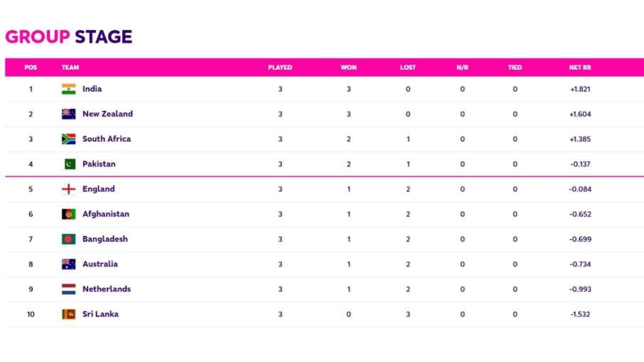Open the India team link
This screenshot has height=362, width=644.
pyautogui.click(x=92, y=89)
